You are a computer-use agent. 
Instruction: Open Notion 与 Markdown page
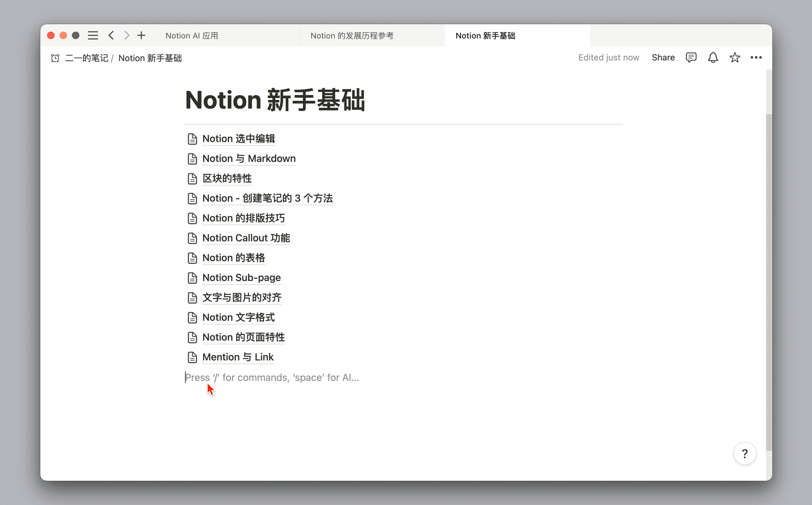tap(249, 159)
